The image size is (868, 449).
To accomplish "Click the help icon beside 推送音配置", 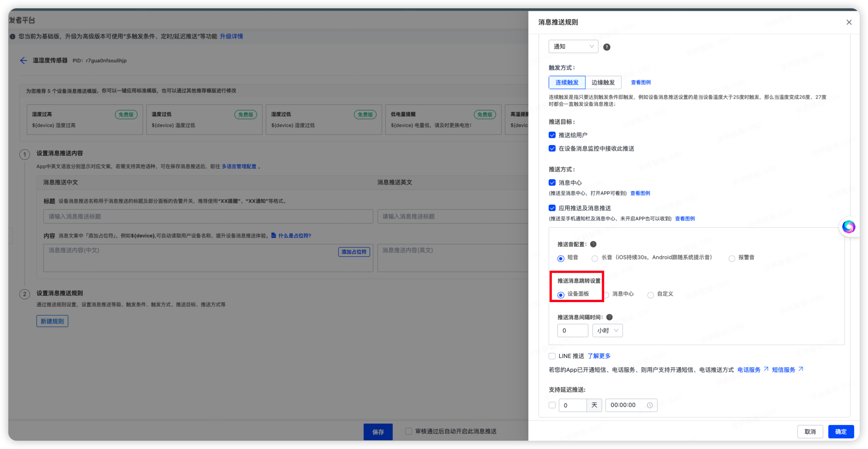I will pos(593,244).
